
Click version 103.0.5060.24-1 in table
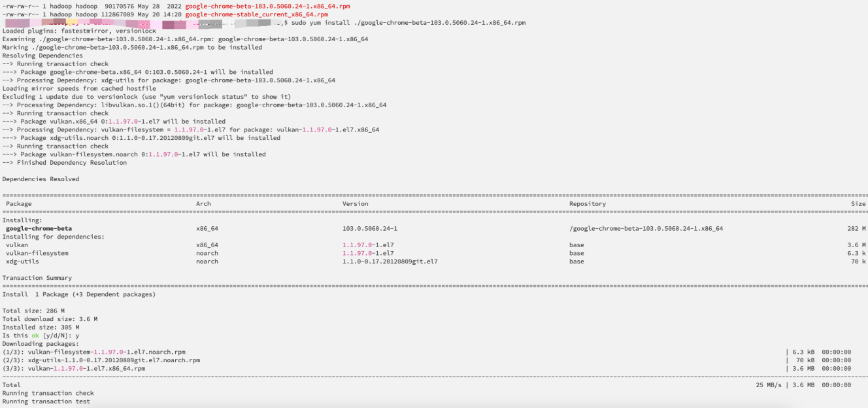(x=370, y=229)
